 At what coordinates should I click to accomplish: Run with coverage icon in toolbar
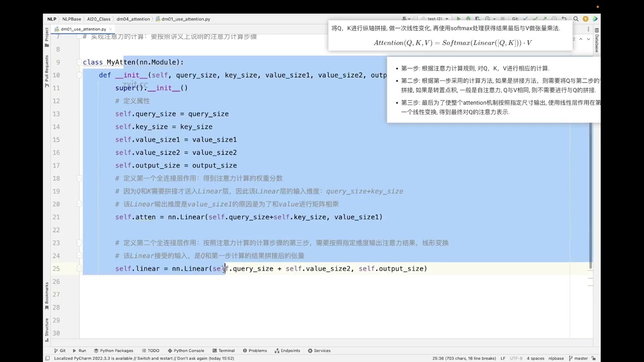(x=477, y=19)
